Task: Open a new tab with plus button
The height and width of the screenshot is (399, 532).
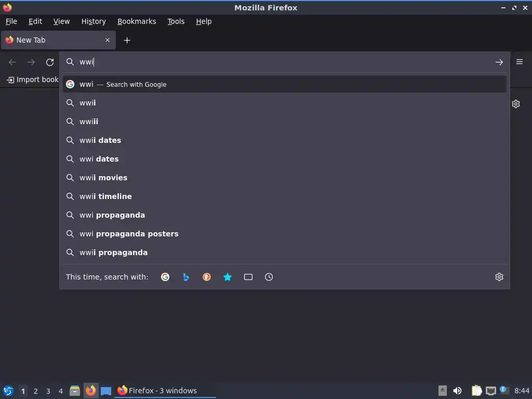Action: (127, 41)
